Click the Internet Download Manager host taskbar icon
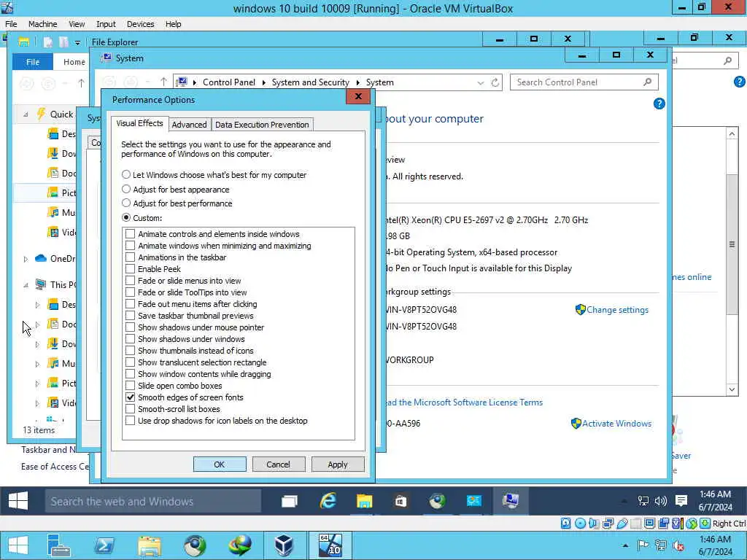 point(239,545)
